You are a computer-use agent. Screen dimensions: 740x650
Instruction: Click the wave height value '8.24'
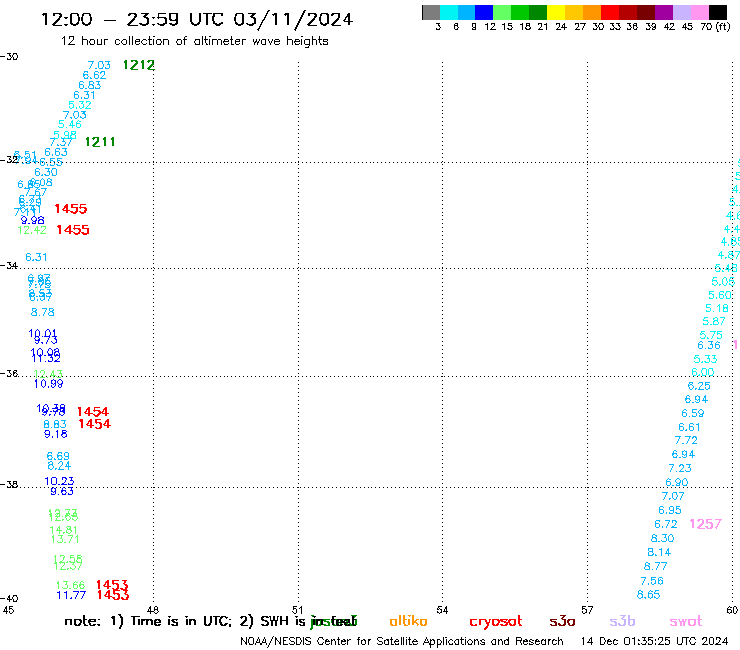pos(59,466)
